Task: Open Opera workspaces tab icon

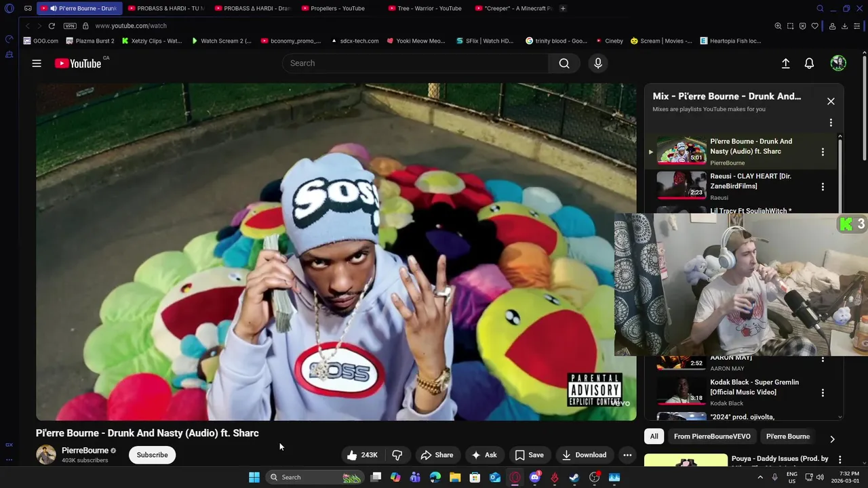Action: (28, 8)
